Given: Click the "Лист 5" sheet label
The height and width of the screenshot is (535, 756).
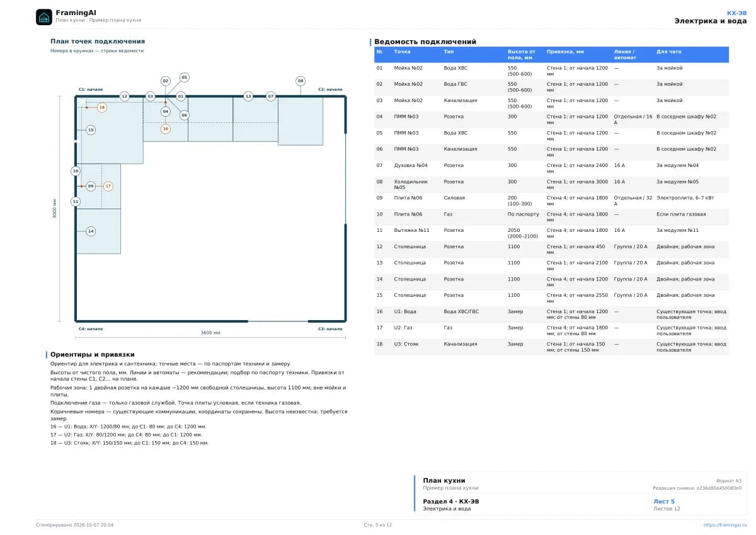Looking at the screenshot, I should click(x=664, y=502).
